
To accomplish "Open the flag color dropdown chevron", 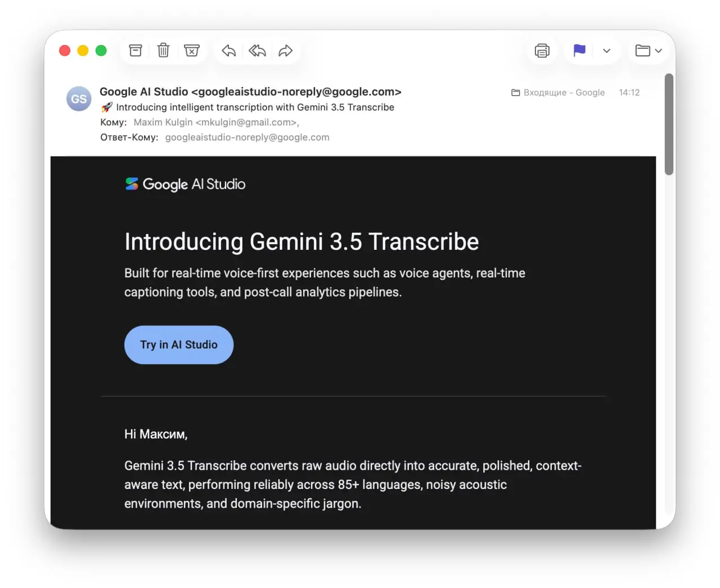I will (606, 51).
